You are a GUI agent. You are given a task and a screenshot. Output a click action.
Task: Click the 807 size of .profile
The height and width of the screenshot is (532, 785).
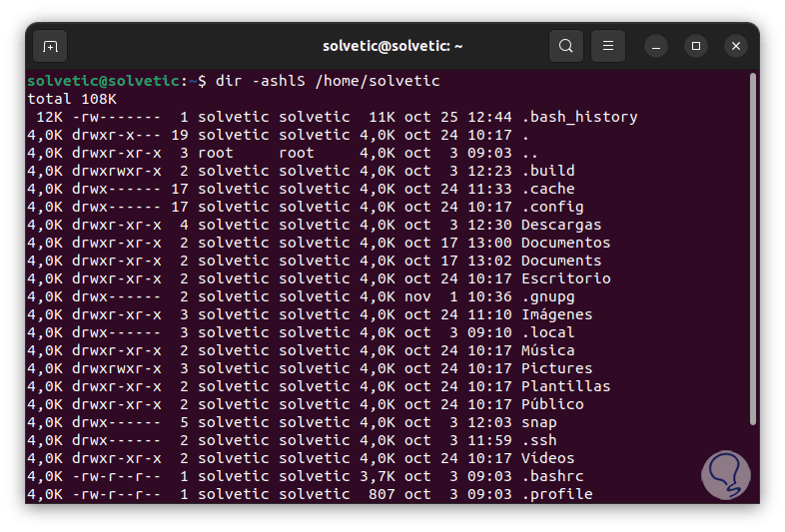pyautogui.click(x=382, y=494)
